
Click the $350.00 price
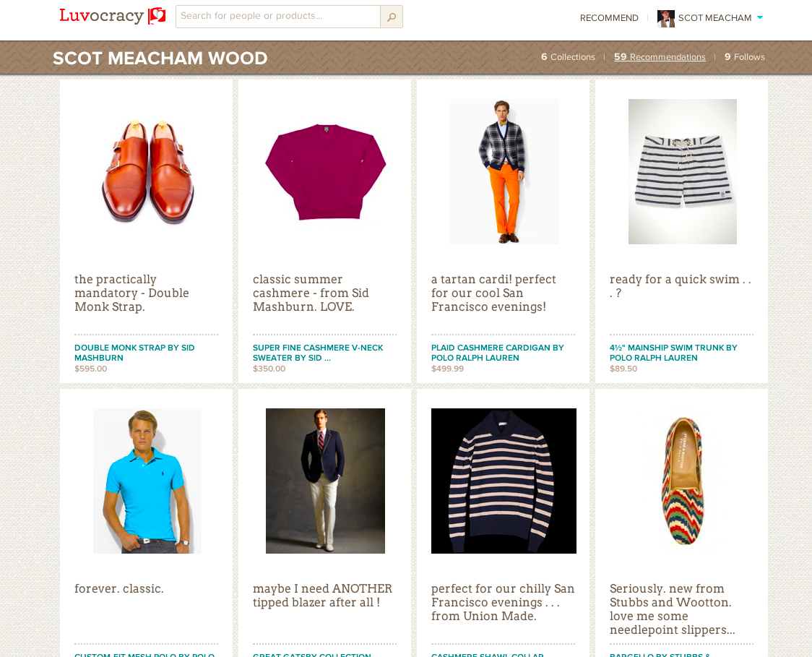(269, 369)
